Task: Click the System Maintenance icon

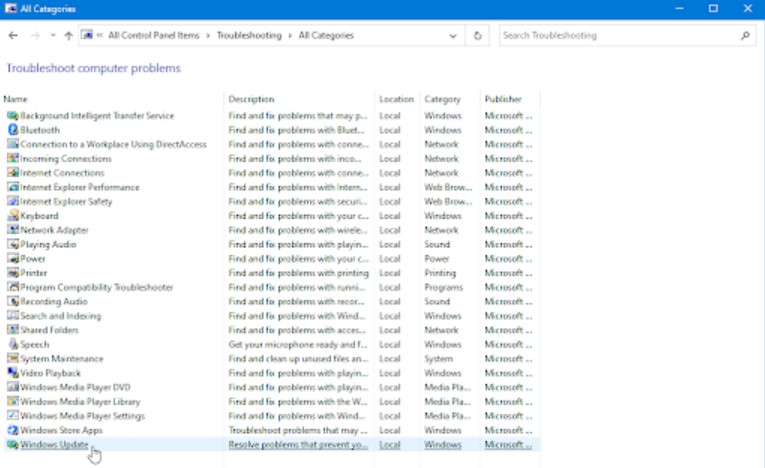Action: [13, 359]
